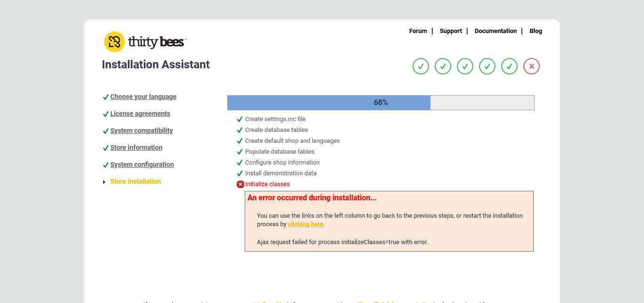
Task: Click the Installation Assistant heading
Action: click(x=156, y=65)
